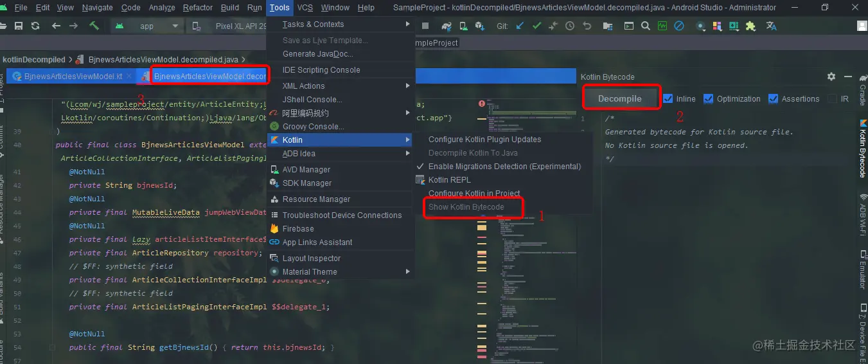Screen dimensions: 868x364
Task: Open the VCS menu
Action: (x=305, y=8)
